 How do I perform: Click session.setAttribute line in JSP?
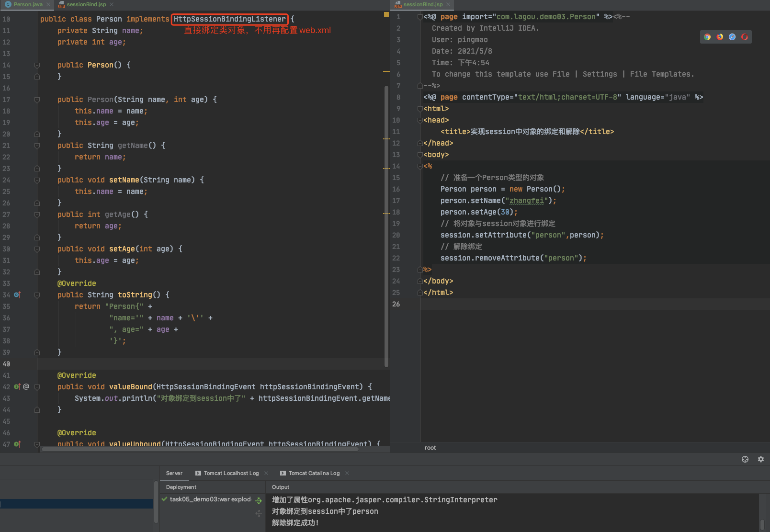[522, 235]
